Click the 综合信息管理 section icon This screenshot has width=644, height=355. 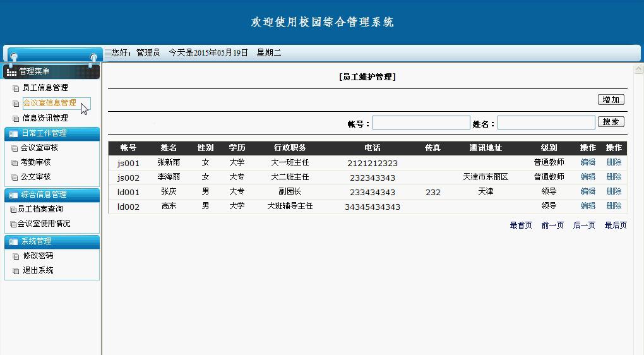tap(13, 195)
